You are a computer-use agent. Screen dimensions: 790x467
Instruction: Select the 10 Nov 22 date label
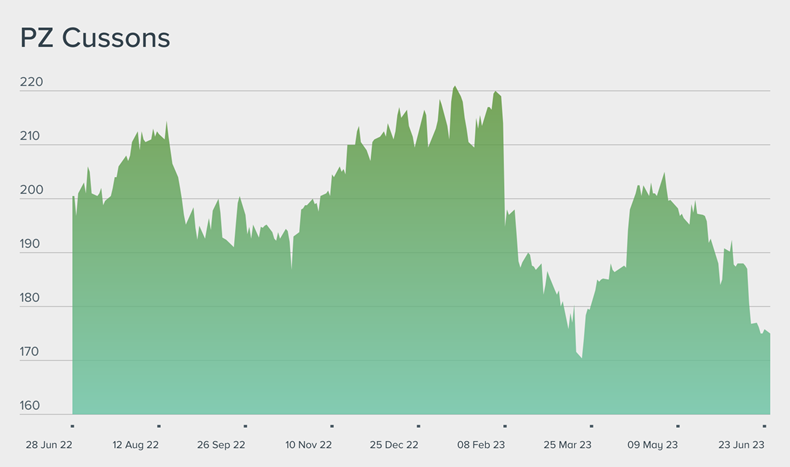[x=309, y=444]
